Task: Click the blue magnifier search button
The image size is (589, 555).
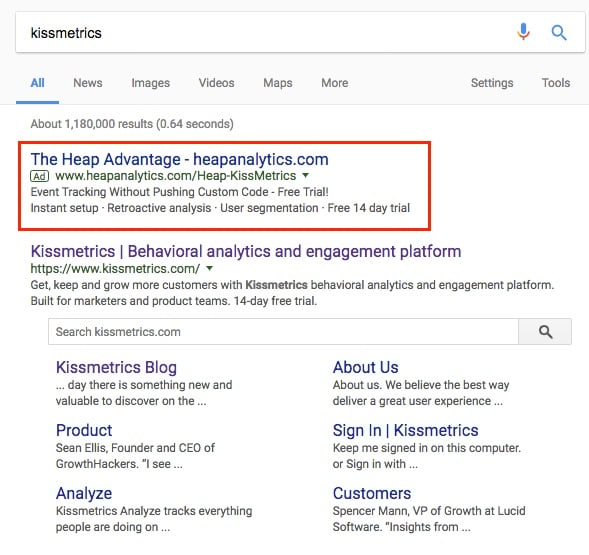Action: (559, 32)
